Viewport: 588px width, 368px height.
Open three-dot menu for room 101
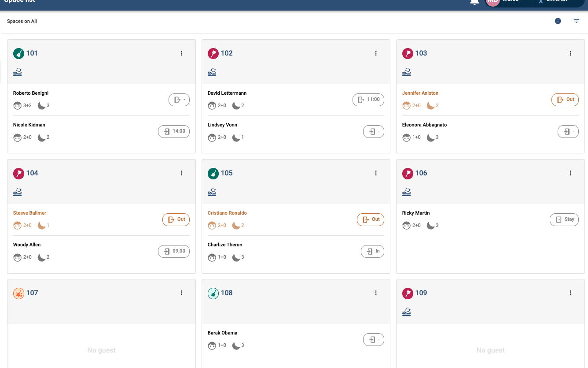181,53
